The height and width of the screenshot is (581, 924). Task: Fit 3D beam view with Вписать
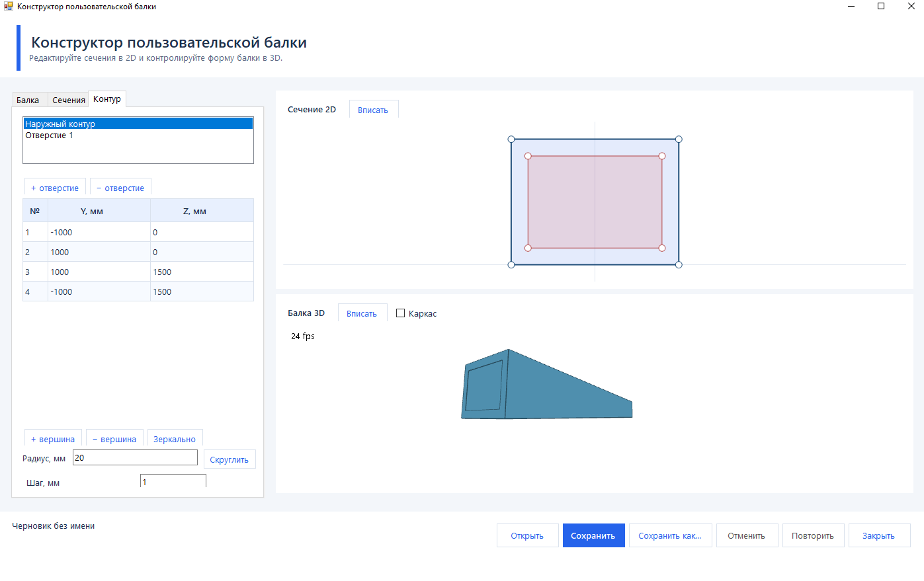point(362,313)
